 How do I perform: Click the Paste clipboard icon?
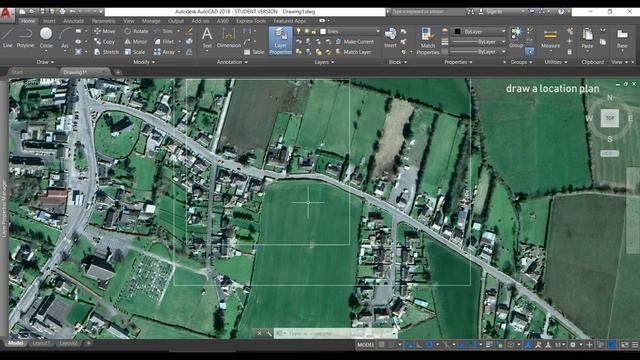(587, 38)
